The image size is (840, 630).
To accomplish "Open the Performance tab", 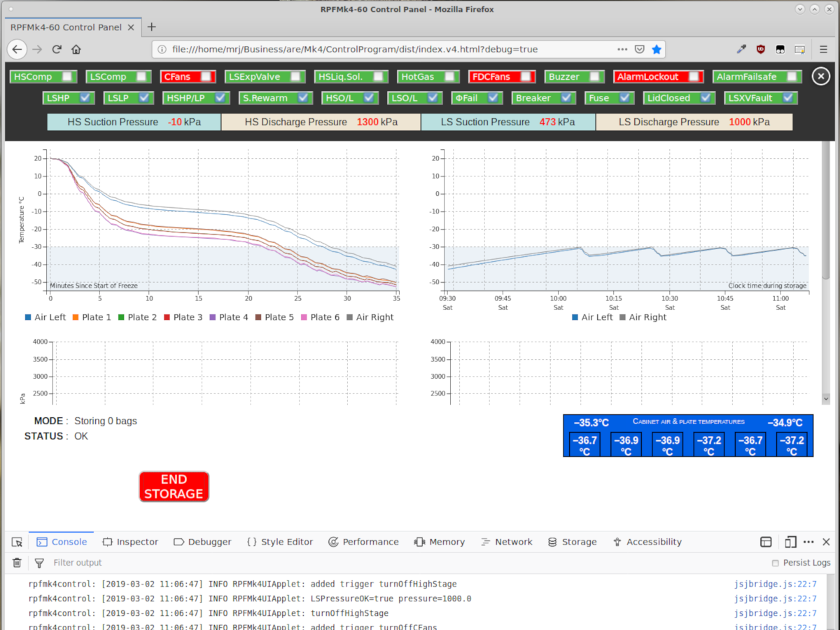I will coord(363,542).
